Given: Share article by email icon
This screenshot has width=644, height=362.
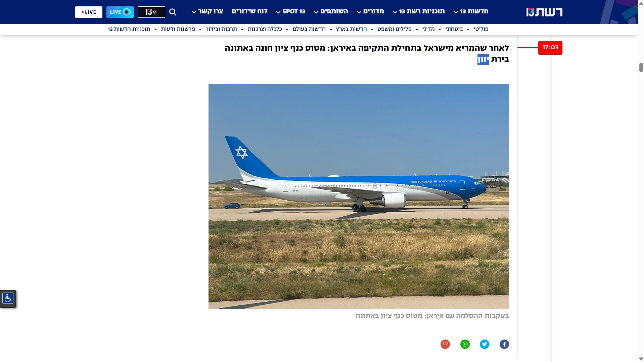Looking at the screenshot, I should tap(445, 344).
